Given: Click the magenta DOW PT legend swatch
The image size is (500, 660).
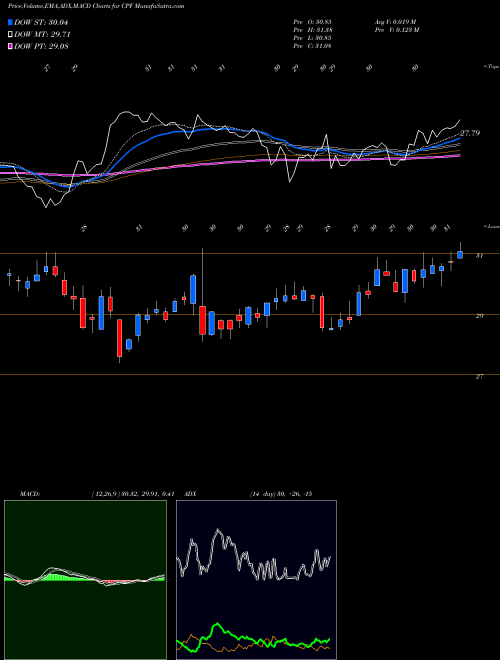Looking at the screenshot, I should [10, 46].
